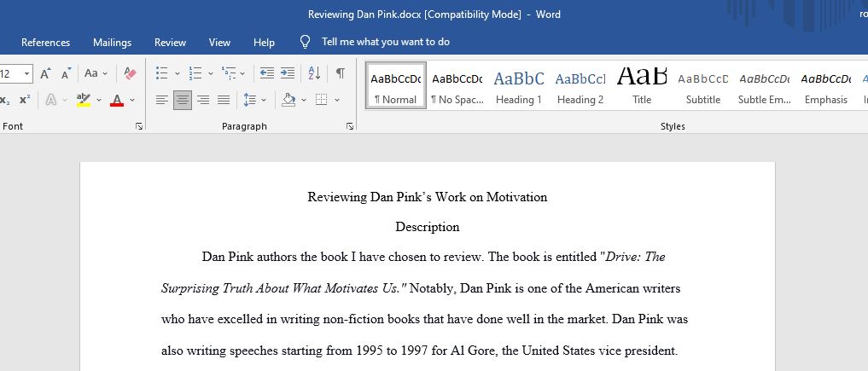868x371 pixels.
Task: Click the 'Description' heading in the document
Action: coord(428,227)
